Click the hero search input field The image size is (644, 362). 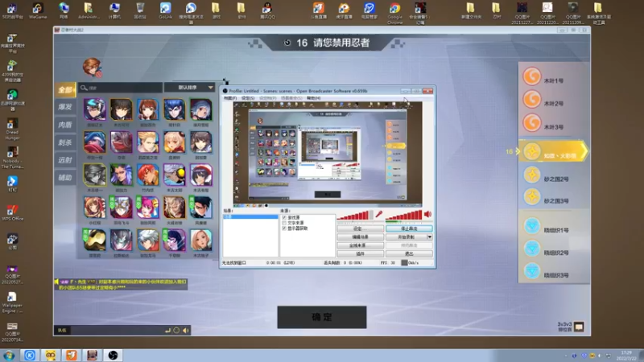pyautogui.click(x=121, y=88)
